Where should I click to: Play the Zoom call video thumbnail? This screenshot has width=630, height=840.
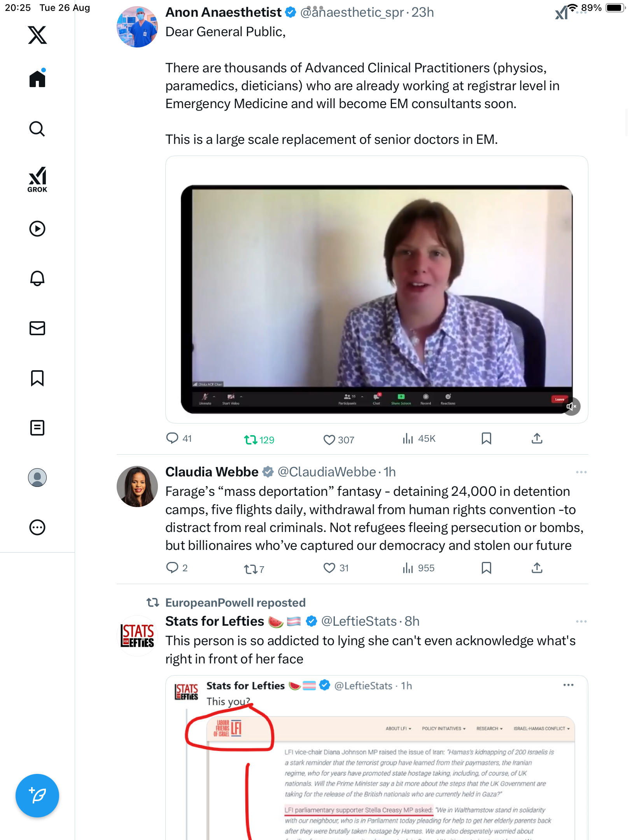click(x=376, y=290)
